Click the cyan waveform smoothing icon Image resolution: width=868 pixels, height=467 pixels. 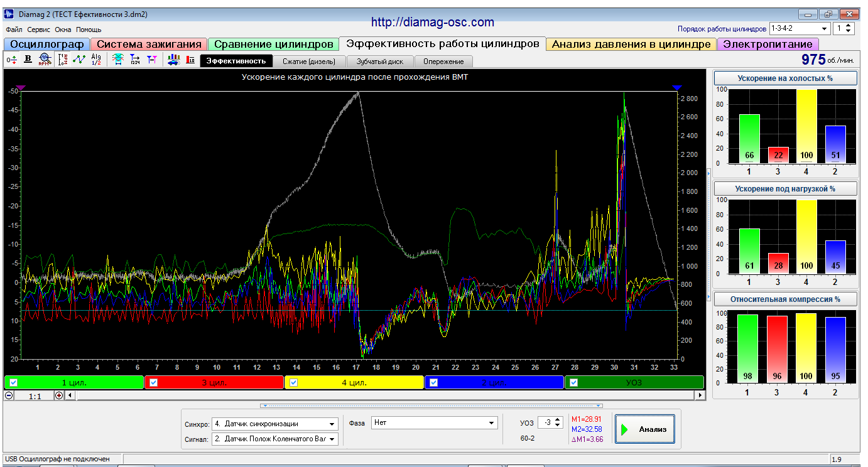pos(117,60)
